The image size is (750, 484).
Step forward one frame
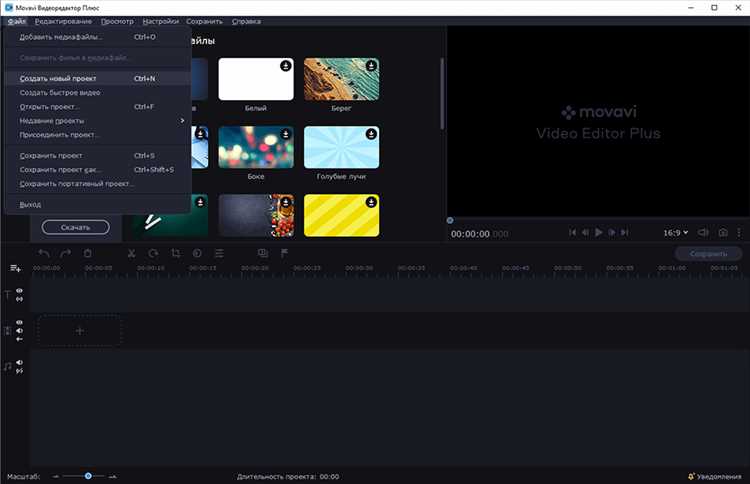pyautogui.click(x=611, y=232)
